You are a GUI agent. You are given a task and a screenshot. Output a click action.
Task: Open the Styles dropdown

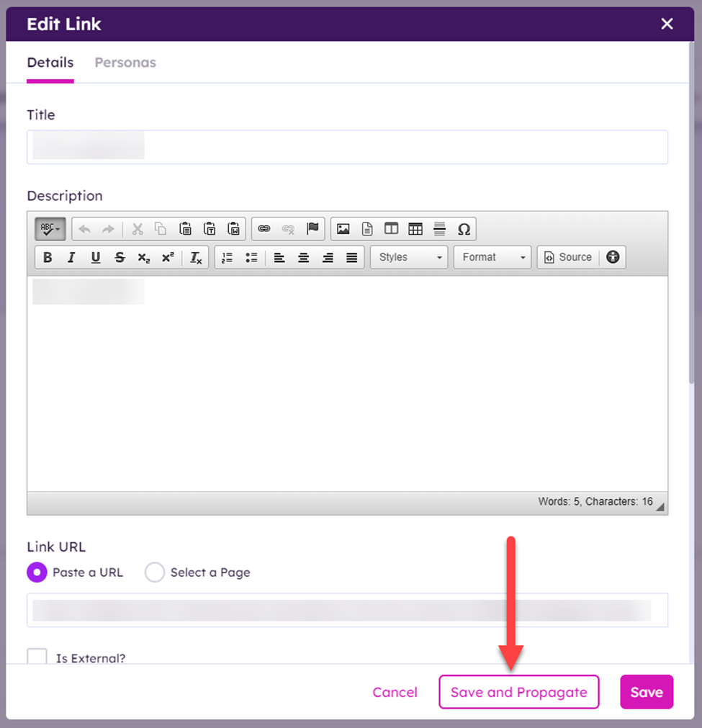tap(409, 257)
